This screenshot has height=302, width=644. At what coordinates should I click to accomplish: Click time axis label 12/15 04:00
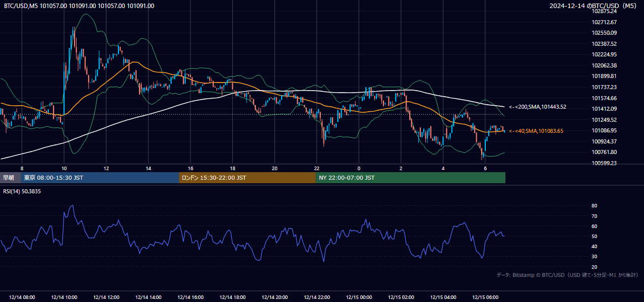tap(443, 297)
